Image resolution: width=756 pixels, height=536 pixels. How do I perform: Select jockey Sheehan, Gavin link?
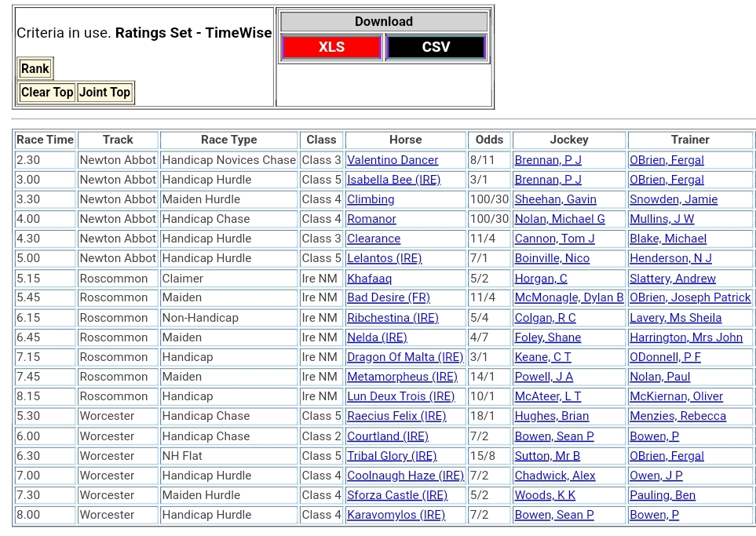[x=555, y=199]
